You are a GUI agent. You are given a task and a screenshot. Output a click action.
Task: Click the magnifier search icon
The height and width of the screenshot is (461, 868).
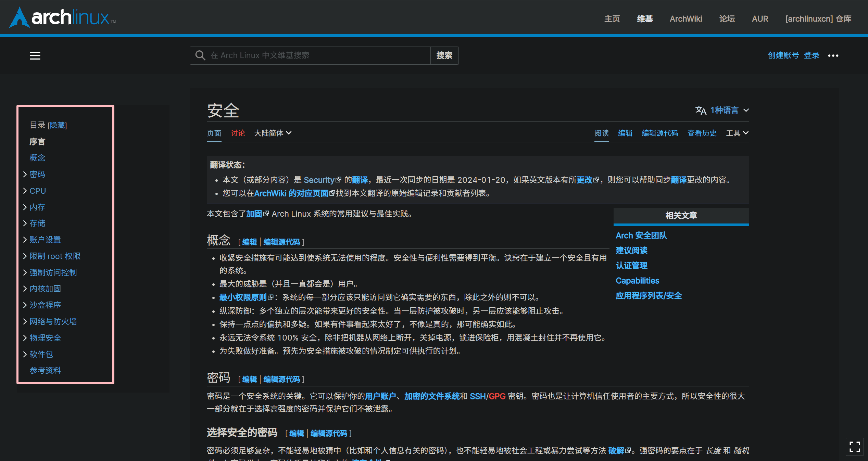click(200, 55)
